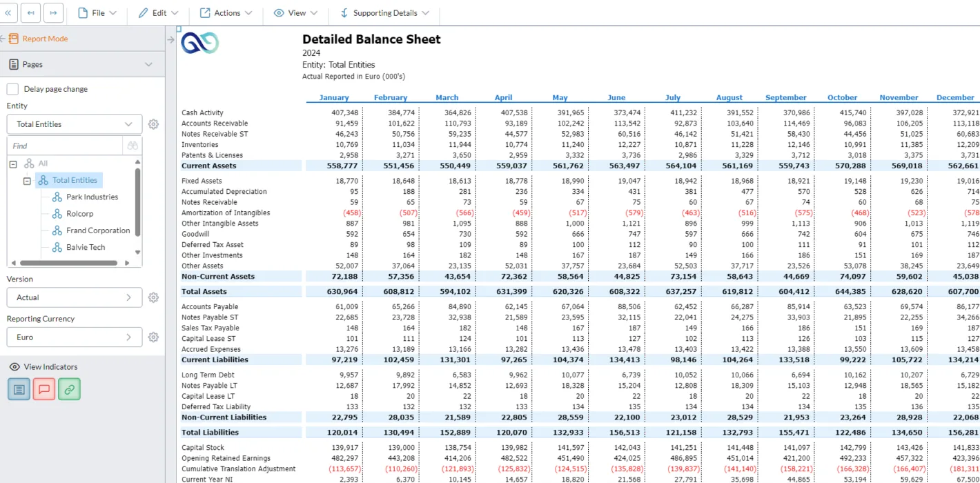Click the eye icon beside View Indicators

click(14, 367)
